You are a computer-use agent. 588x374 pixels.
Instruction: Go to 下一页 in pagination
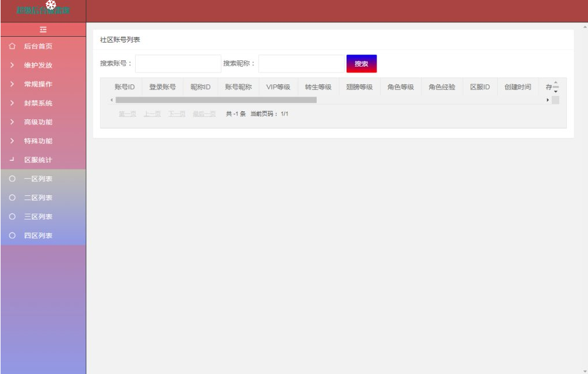coord(176,114)
